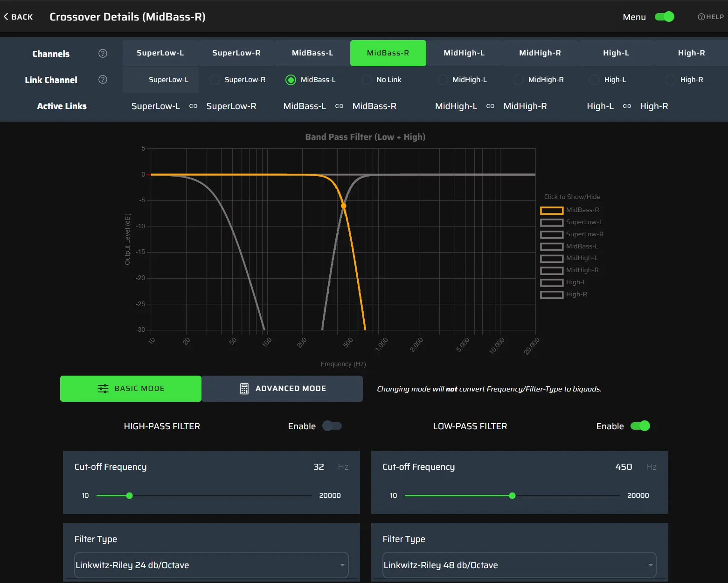Disable the Low-Pass Filter switch
The image size is (728, 583).
tap(640, 426)
